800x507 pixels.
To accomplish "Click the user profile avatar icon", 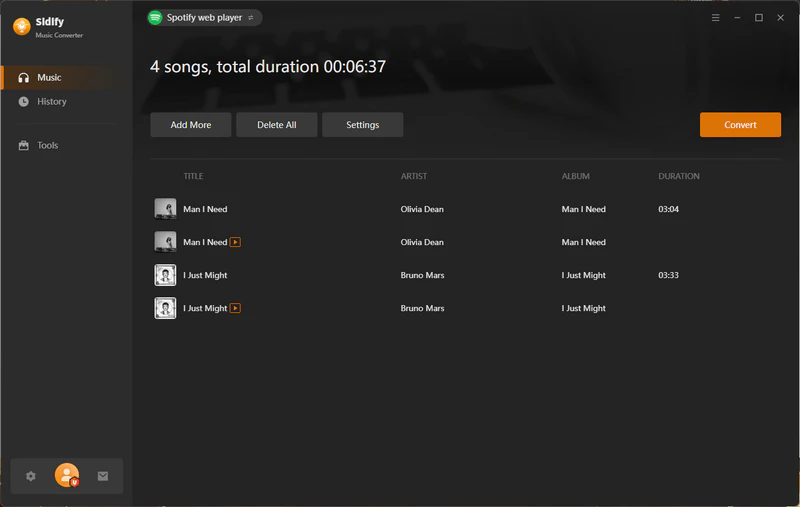I will (x=67, y=475).
